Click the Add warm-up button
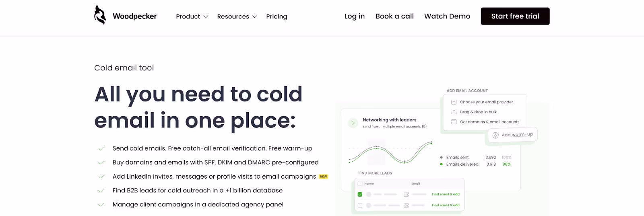Screen dimensions: 644x216 pos(513,135)
